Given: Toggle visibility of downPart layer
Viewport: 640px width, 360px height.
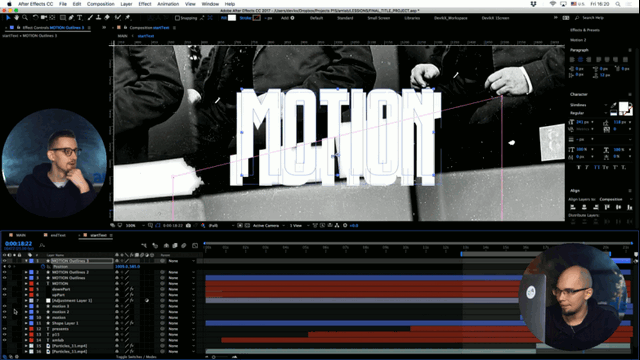Looking at the screenshot, I should point(4,289).
